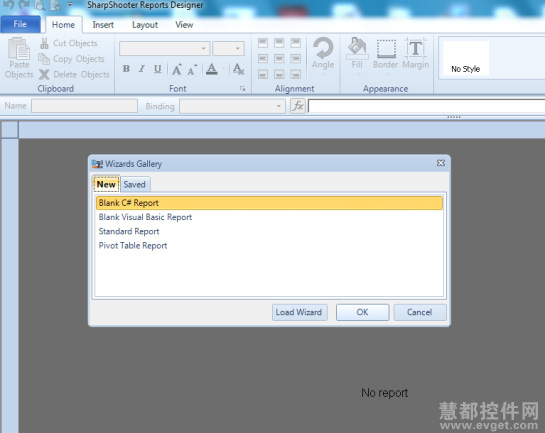Click the Angle rotation icon
Image resolution: width=545 pixels, height=433 pixels.
[323, 48]
